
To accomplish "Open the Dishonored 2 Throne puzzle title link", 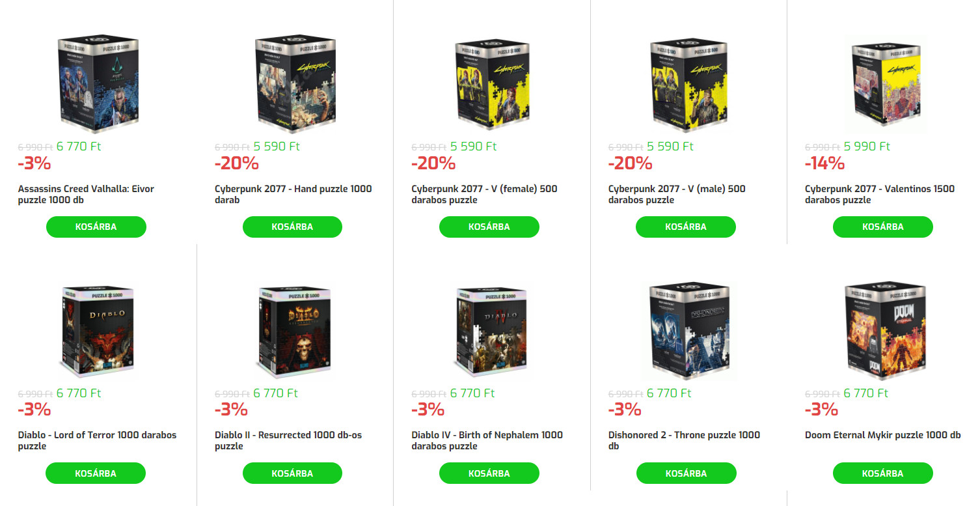I will click(684, 440).
